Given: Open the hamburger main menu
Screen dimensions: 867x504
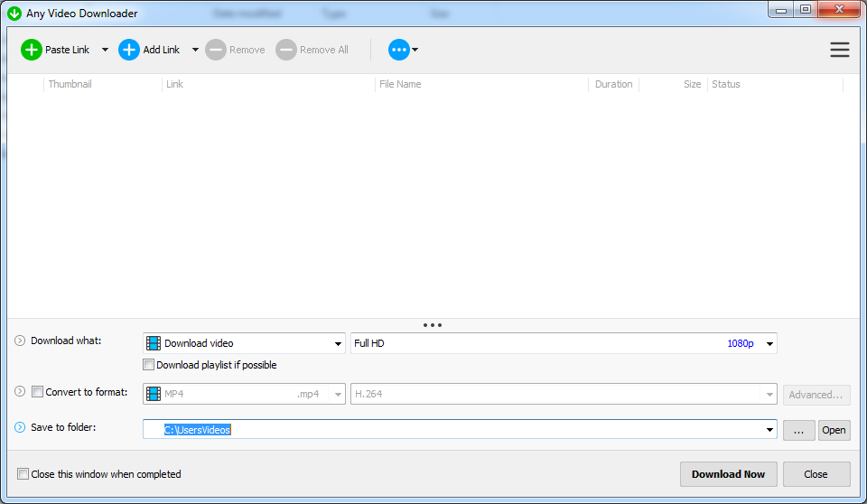Looking at the screenshot, I should [839, 50].
